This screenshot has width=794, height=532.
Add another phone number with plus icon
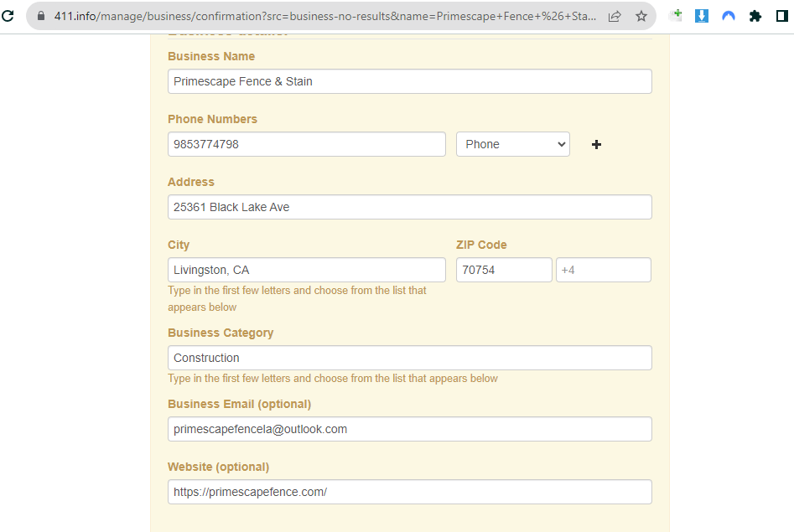pos(596,144)
